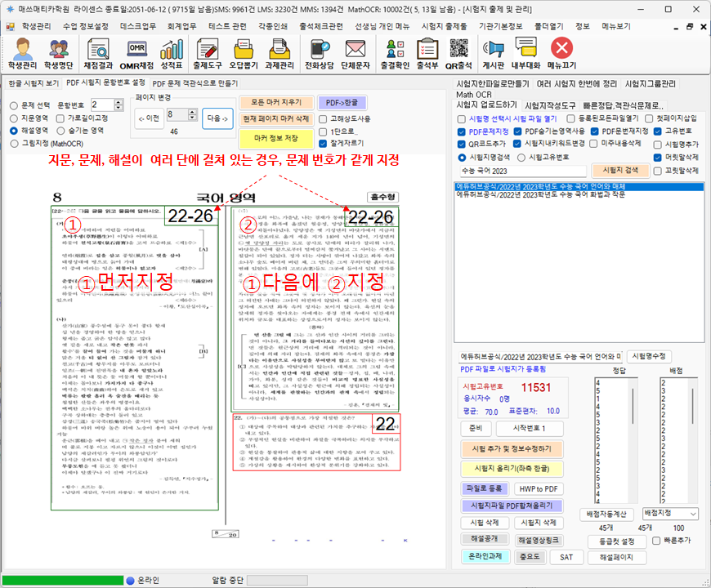
Task: Switch to the 시험지작성도구 tab
Action: coord(551,105)
